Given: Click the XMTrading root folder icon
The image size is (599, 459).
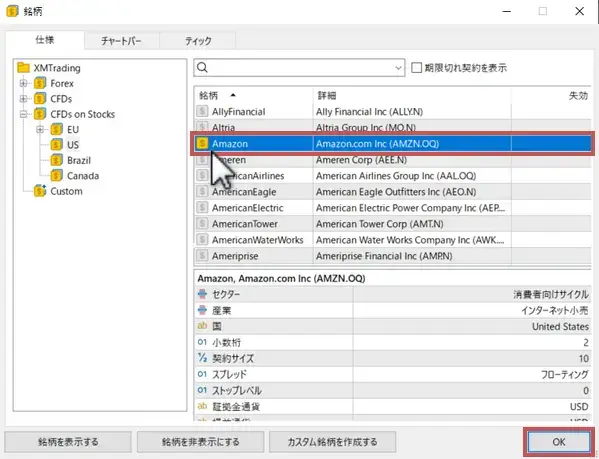Looking at the screenshot, I should [x=23, y=68].
